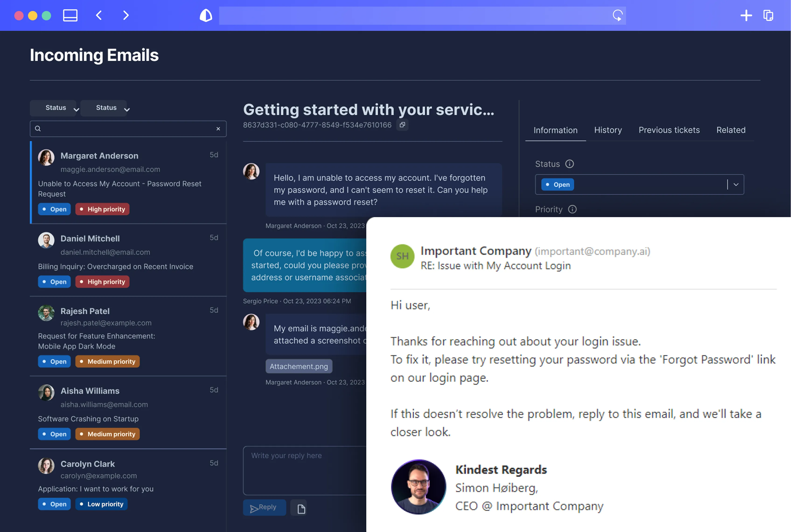791x532 pixels.
Task: Open a new tab with plus icon
Action: coord(746,15)
